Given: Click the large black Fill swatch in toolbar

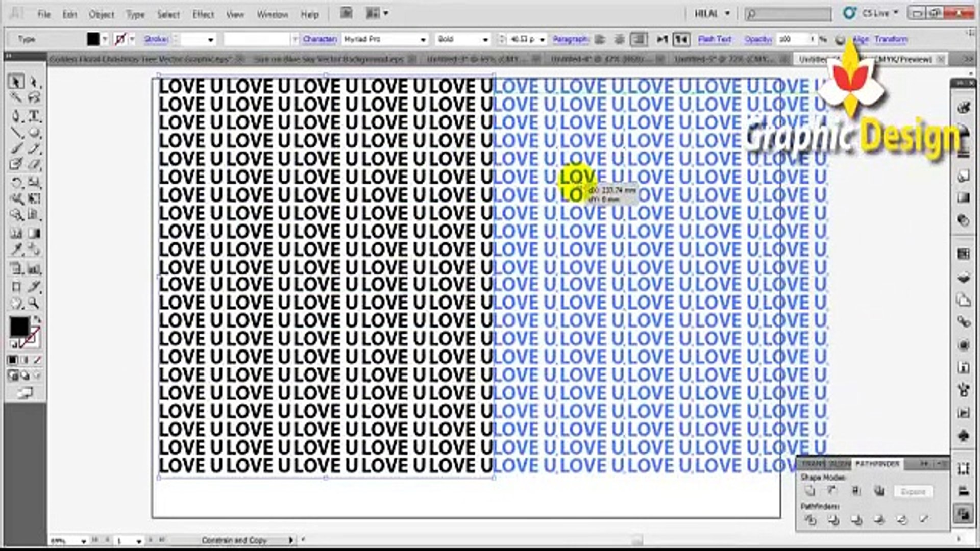Looking at the screenshot, I should [19, 327].
